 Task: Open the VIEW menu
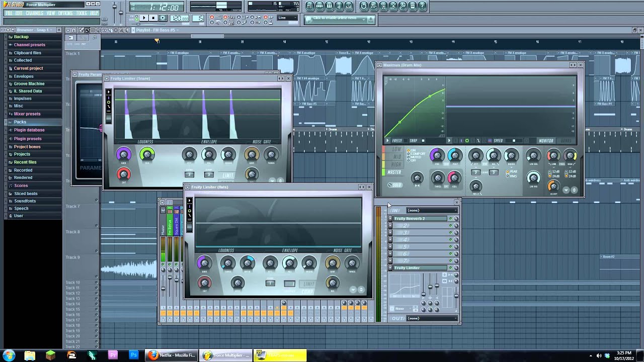coord(51,13)
